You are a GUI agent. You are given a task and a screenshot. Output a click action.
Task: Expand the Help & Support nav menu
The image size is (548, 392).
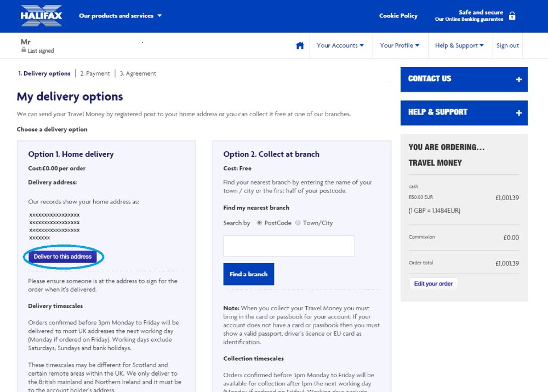pos(459,46)
